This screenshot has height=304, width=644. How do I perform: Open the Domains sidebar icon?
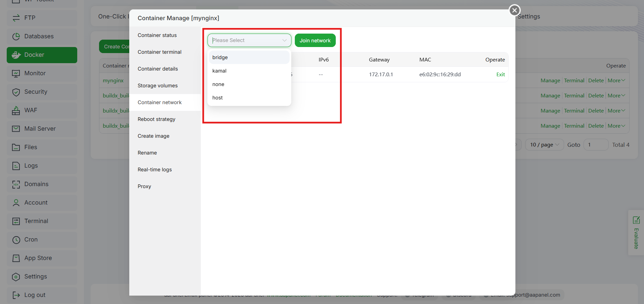click(x=16, y=184)
